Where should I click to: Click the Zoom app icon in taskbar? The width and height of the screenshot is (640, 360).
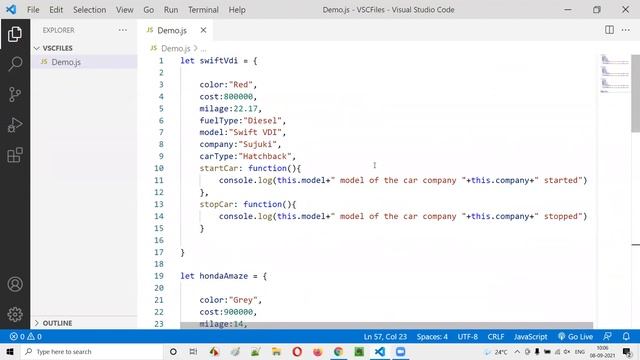tap(400, 351)
